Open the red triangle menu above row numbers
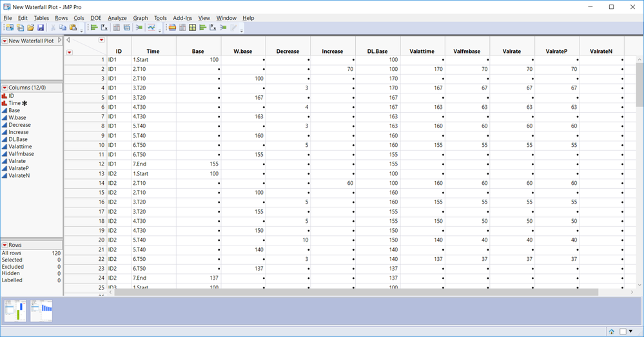644x337 pixels. tap(70, 52)
